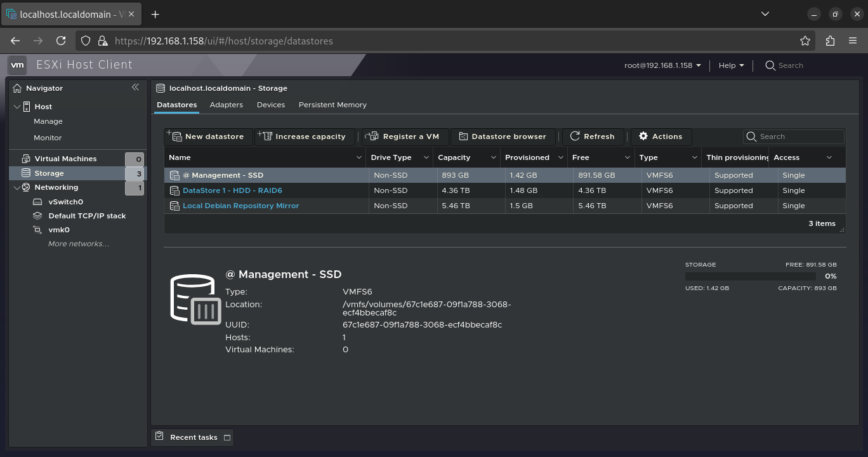Open a new browser tab with plus
868x457 pixels.
(155, 14)
